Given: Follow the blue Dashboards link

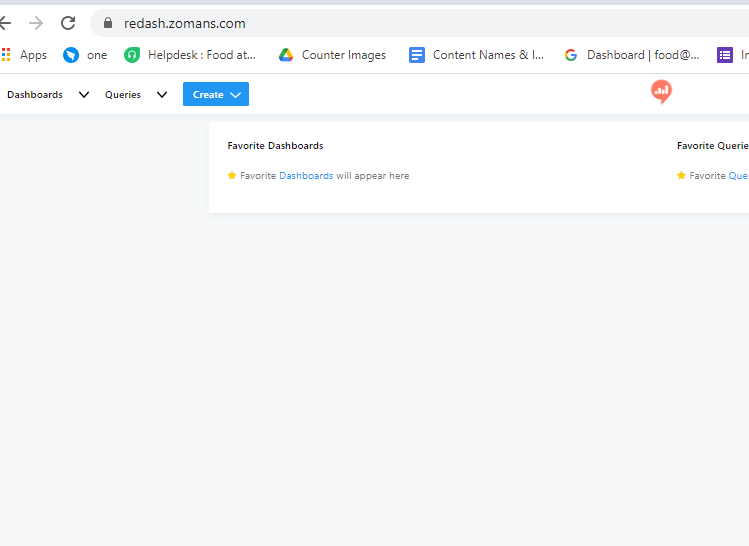Looking at the screenshot, I should (306, 176).
